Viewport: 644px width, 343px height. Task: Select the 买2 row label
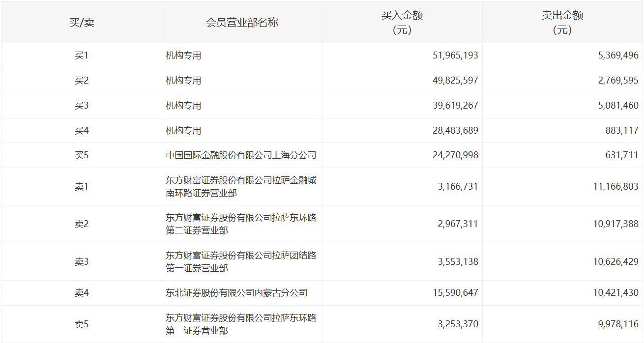pos(82,81)
